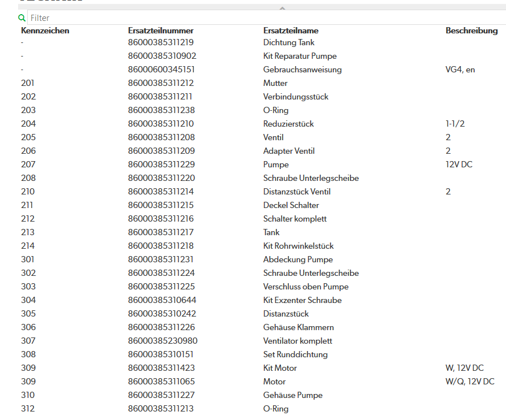Select the Abdeckung Pumpe entry
This screenshot has height=420, width=506.
click(298, 259)
